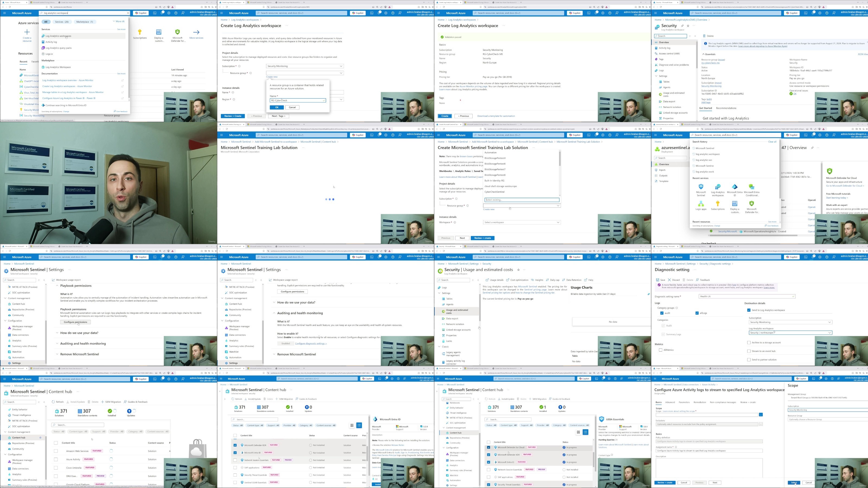Uncheck the allLogs category group checkbox
The image size is (868, 488).
pyautogui.click(x=697, y=313)
